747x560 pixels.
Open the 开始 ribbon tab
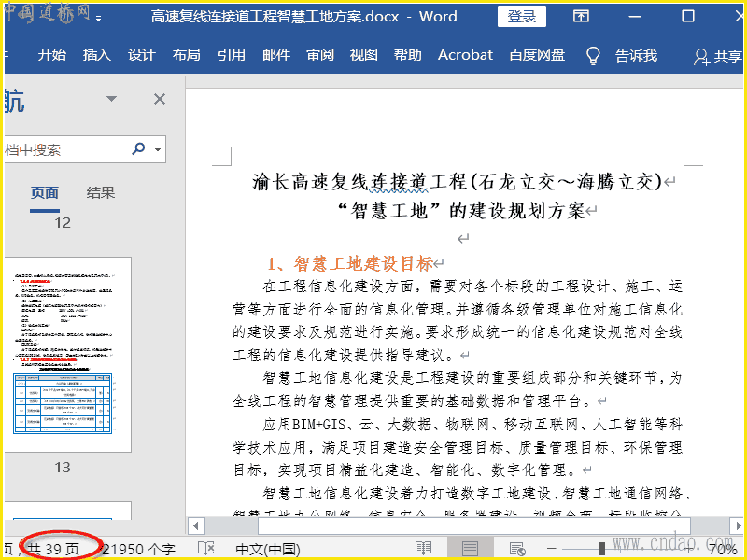[52, 55]
